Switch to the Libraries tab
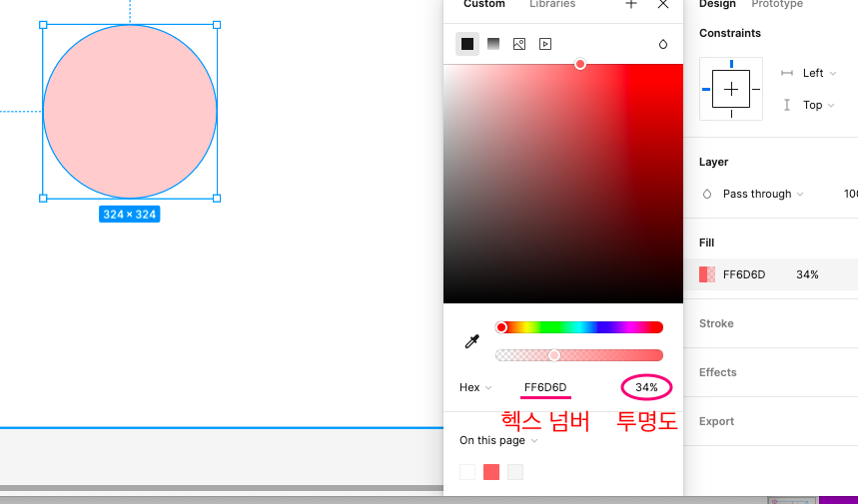This screenshot has height=504, width=858. pyautogui.click(x=552, y=4)
